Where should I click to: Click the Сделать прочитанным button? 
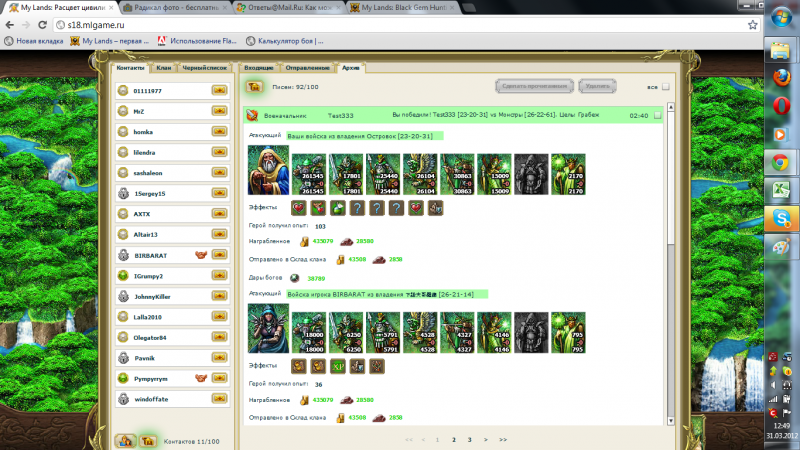(x=534, y=86)
